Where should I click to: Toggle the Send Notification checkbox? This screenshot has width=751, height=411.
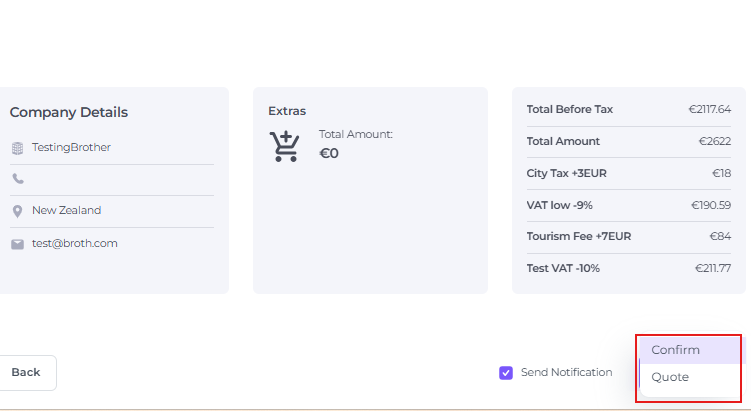(506, 373)
